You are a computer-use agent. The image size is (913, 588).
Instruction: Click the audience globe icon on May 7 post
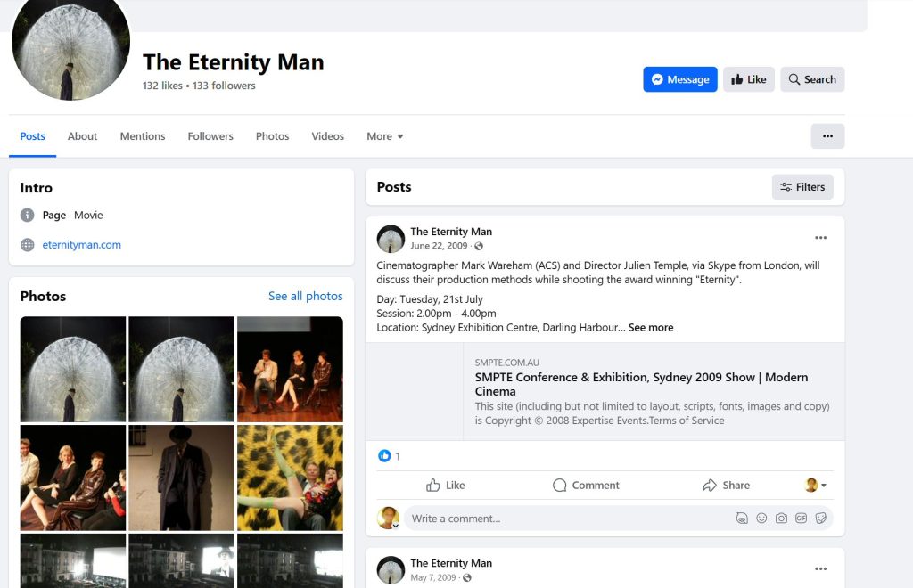[467, 577]
